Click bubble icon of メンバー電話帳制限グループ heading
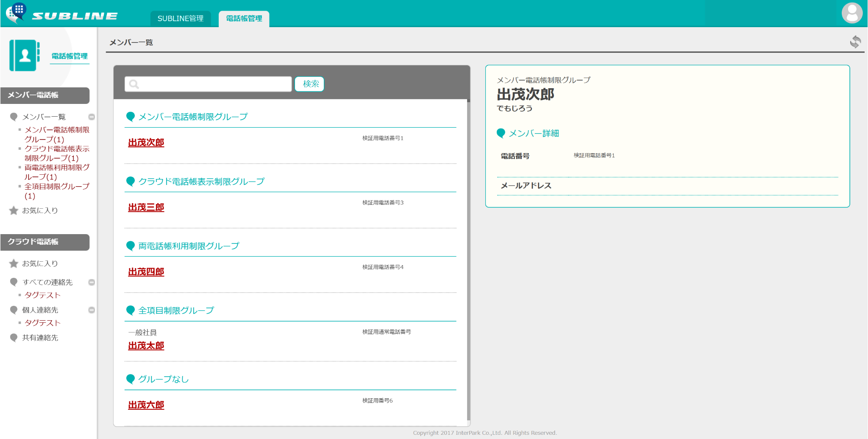 pyautogui.click(x=131, y=117)
